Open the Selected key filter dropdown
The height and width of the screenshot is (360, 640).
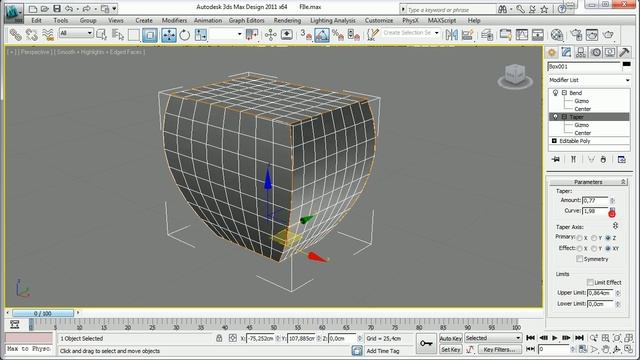[x=493, y=338]
